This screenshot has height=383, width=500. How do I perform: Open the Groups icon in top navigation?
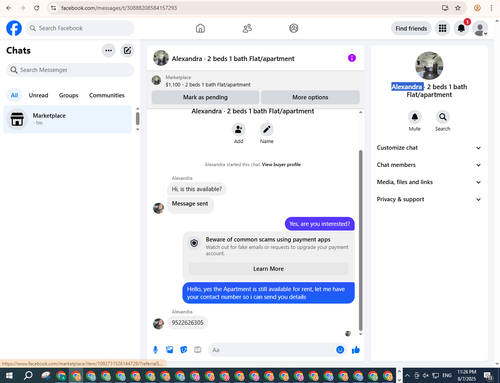294,28
